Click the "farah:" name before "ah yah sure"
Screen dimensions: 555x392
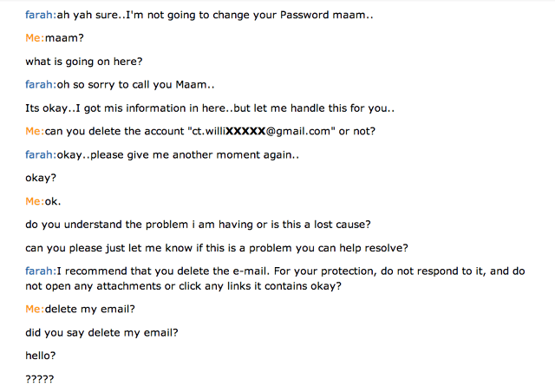tap(41, 16)
